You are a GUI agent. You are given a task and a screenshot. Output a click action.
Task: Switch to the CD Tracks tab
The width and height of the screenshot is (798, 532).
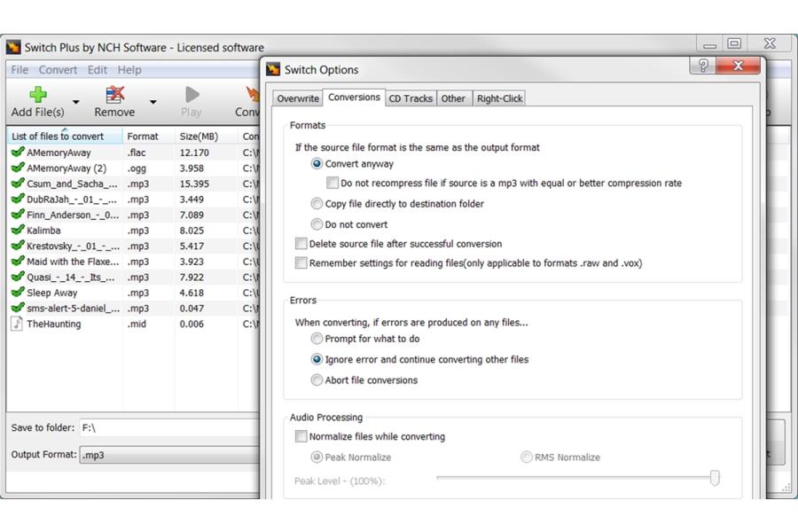pyautogui.click(x=411, y=98)
